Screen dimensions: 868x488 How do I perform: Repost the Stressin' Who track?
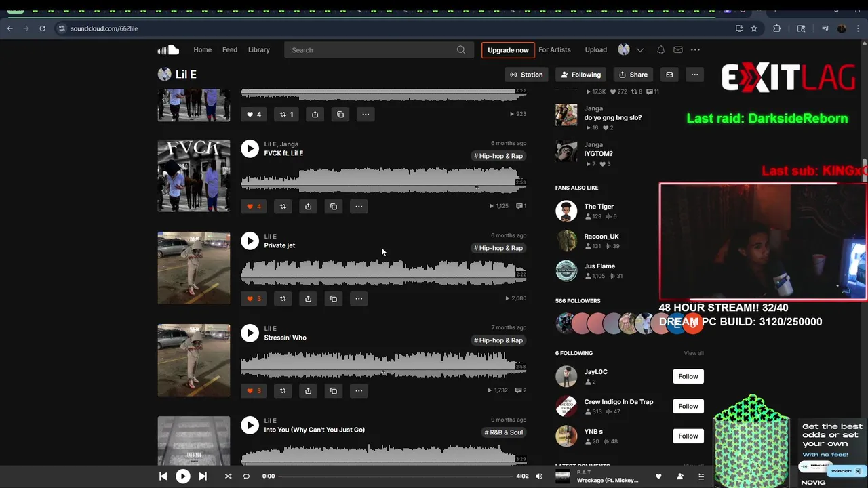click(283, 390)
